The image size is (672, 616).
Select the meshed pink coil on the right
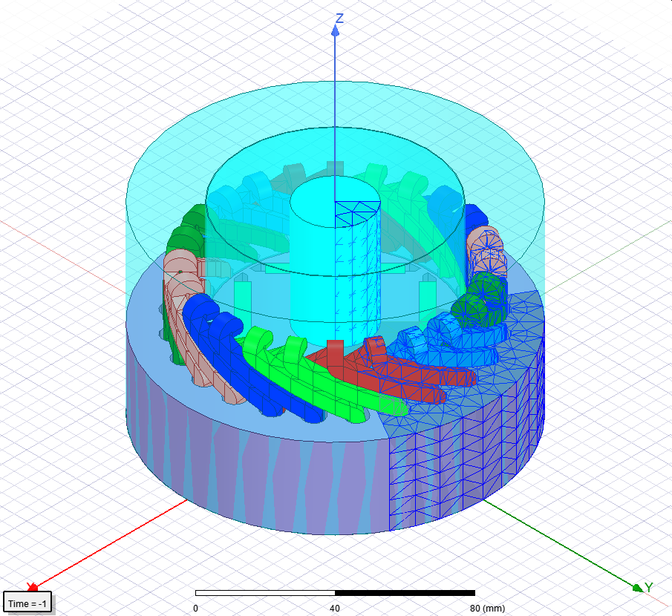pyautogui.click(x=486, y=252)
